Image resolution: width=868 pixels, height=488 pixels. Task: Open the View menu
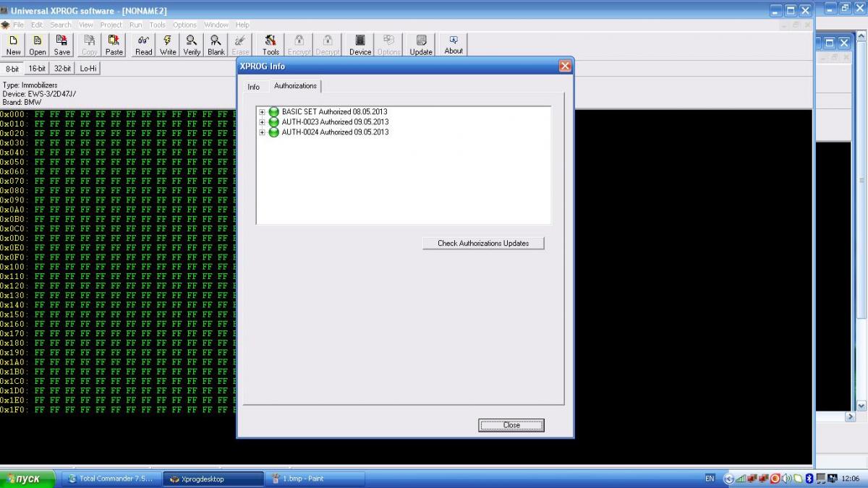tap(86, 25)
